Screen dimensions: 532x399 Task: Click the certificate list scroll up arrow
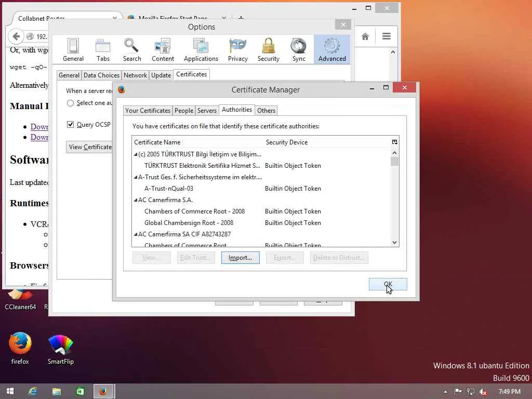click(395, 153)
